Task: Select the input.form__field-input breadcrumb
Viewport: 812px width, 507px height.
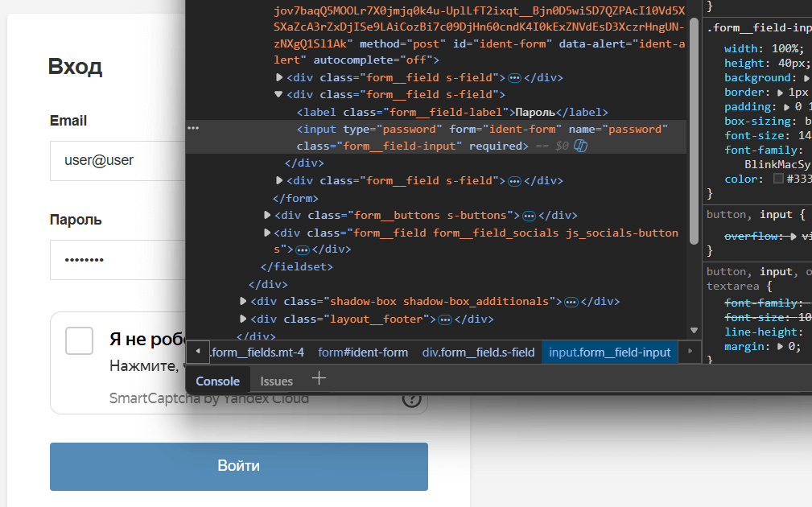Action: pos(609,352)
